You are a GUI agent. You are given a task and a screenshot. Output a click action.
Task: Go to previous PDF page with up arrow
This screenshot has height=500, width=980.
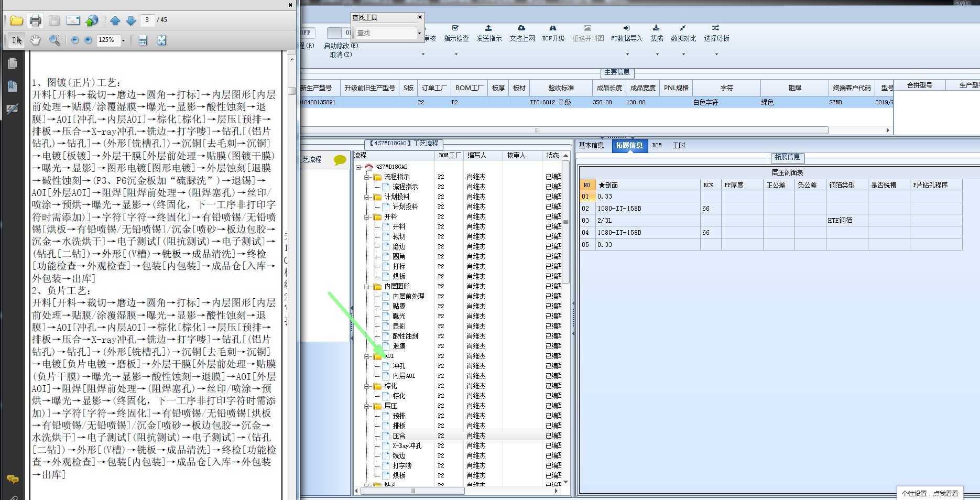click(115, 20)
